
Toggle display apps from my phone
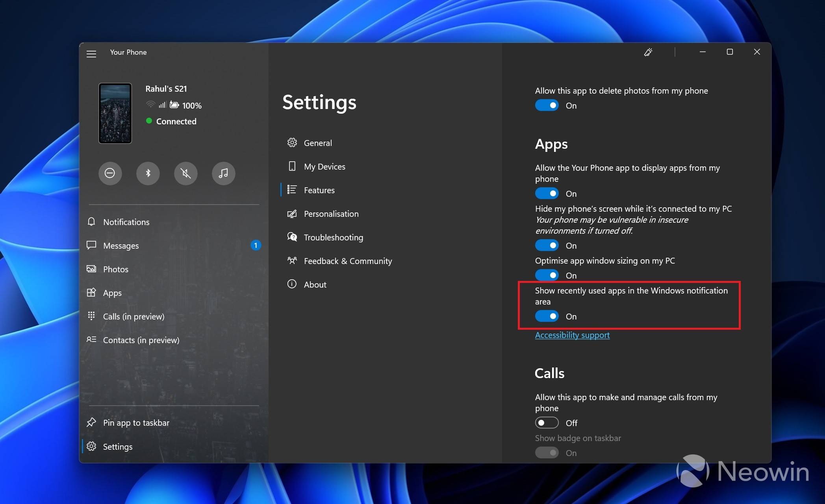pos(547,194)
